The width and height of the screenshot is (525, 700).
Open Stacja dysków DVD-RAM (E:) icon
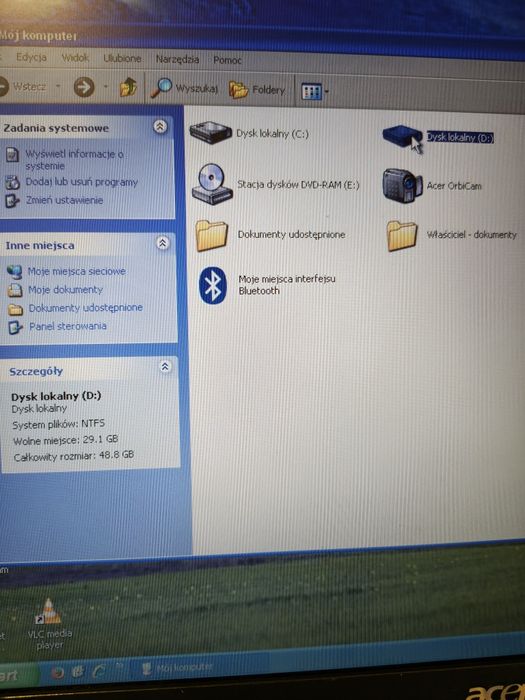[x=212, y=184]
